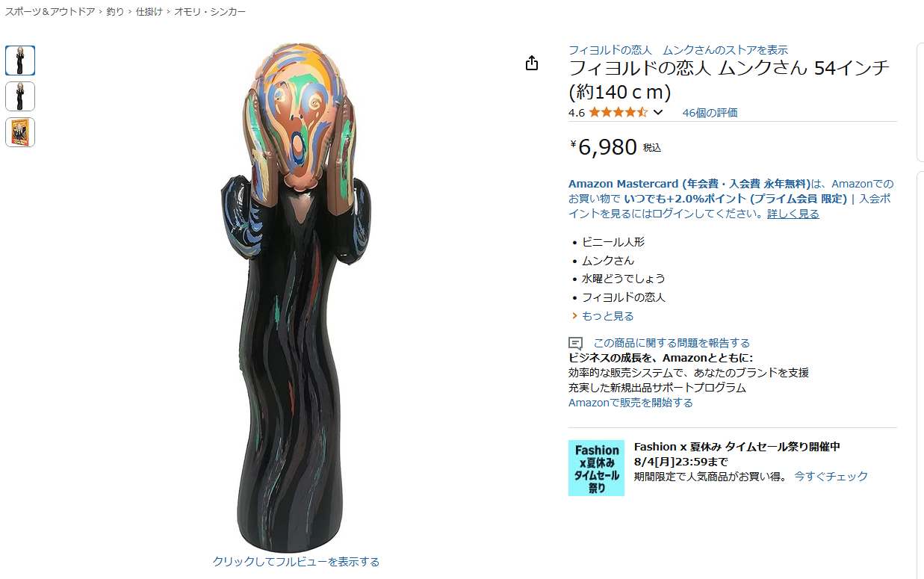
Task: Visit the フィヨルドの恋人 ムンクさん store link
Action: [678, 50]
